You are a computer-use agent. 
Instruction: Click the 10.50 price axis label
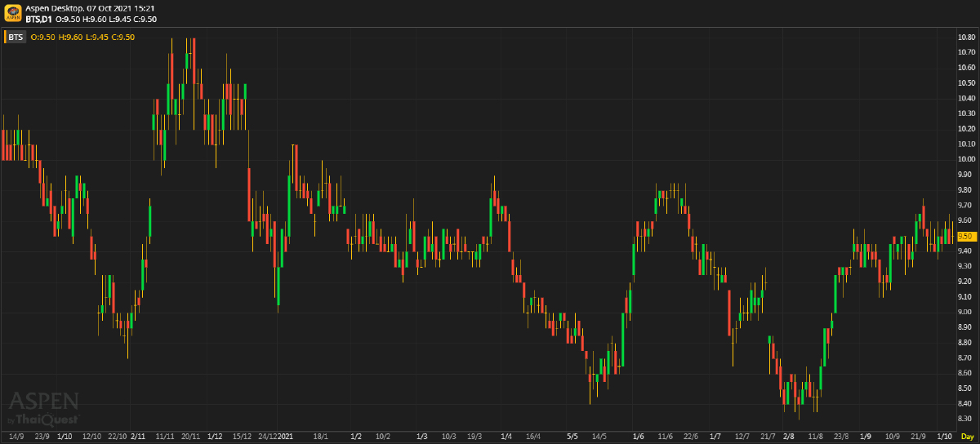pos(966,82)
